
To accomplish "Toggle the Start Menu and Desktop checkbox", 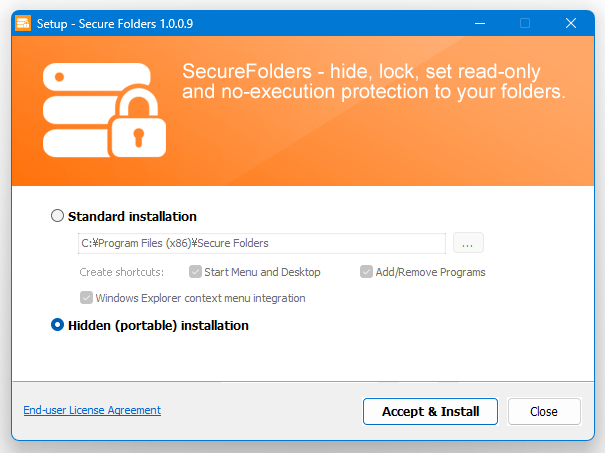I will coord(195,272).
